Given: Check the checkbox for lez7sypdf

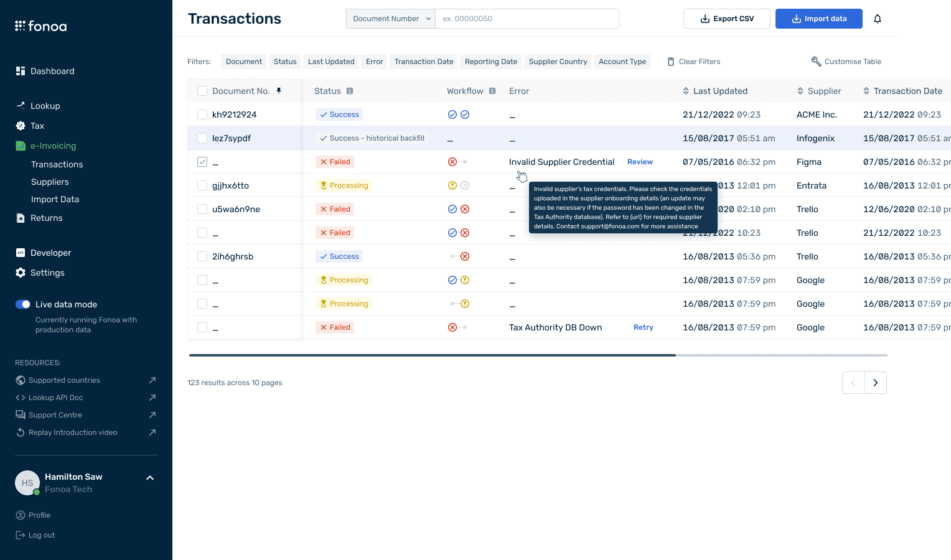Looking at the screenshot, I should tap(202, 138).
